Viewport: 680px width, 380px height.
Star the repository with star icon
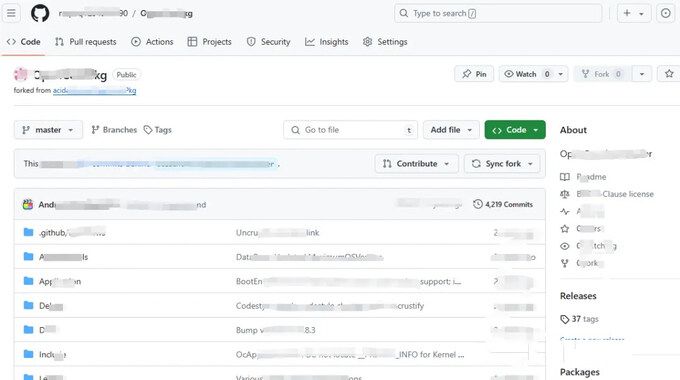pos(669,74)
